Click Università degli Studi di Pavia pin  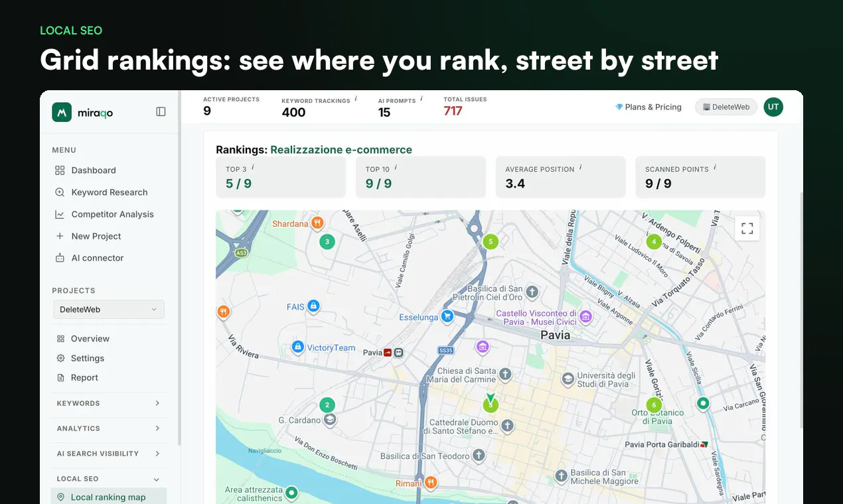568,379
